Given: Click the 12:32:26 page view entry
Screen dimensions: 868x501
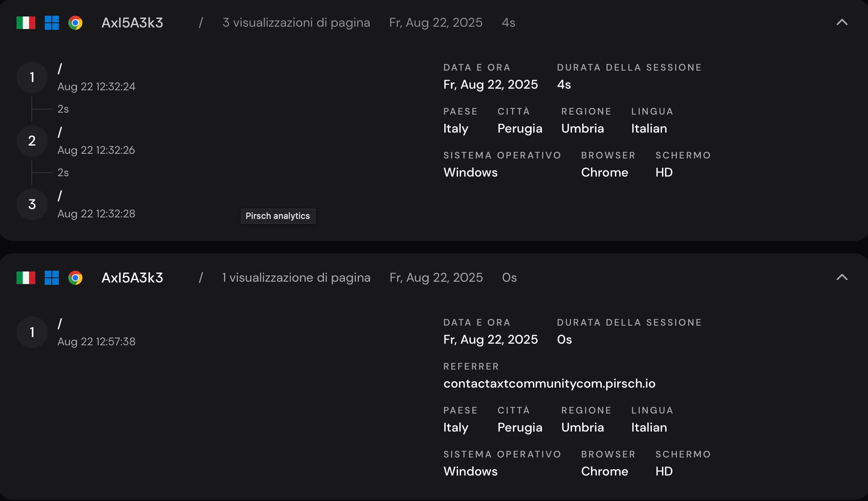Looking at the screenshot, I should pyautogui.click(x=96, y=150).
